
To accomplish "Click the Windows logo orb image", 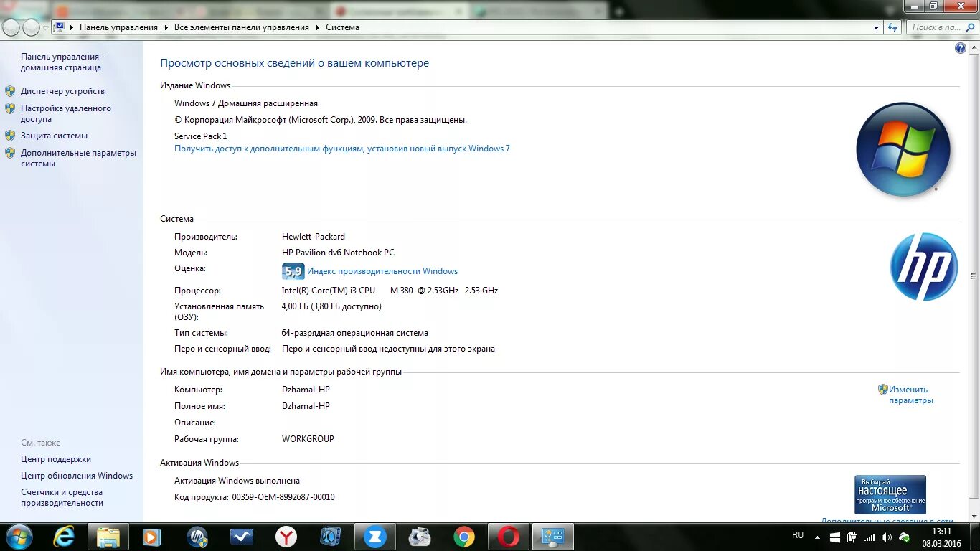I will point(903,149).
